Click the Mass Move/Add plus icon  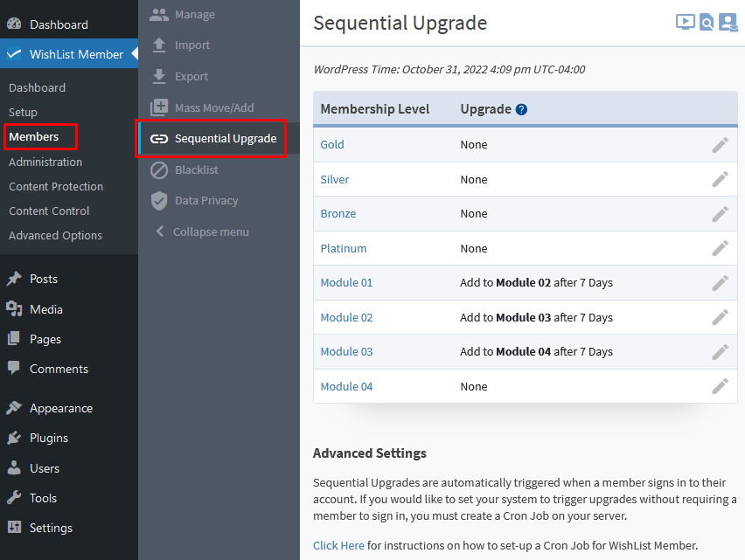pyautogui.click(x=159, y=107)
